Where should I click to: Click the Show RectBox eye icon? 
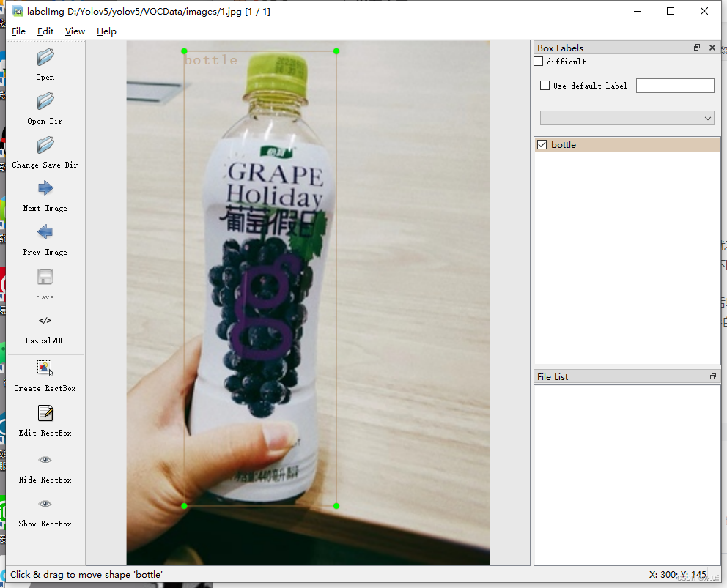(x=45, y=504)
